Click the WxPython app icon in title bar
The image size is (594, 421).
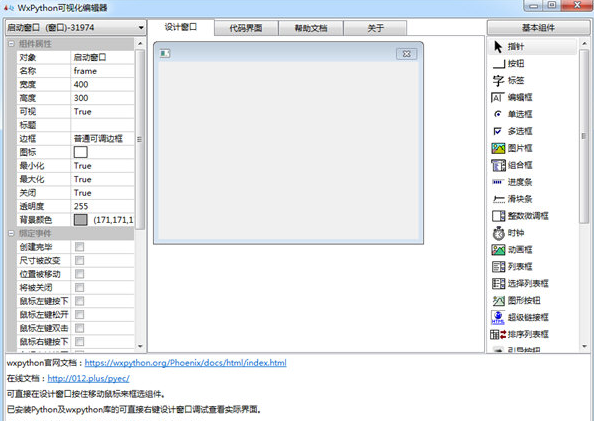9,8
